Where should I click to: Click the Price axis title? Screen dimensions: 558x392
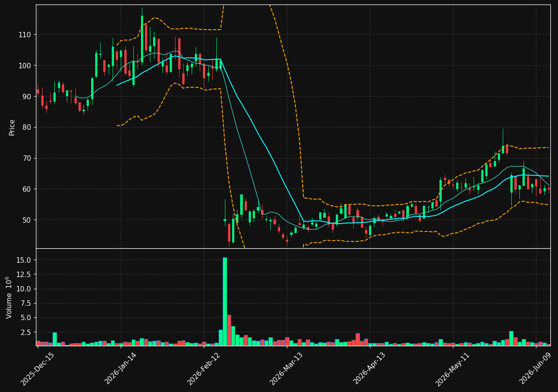(x=12, y=127)
